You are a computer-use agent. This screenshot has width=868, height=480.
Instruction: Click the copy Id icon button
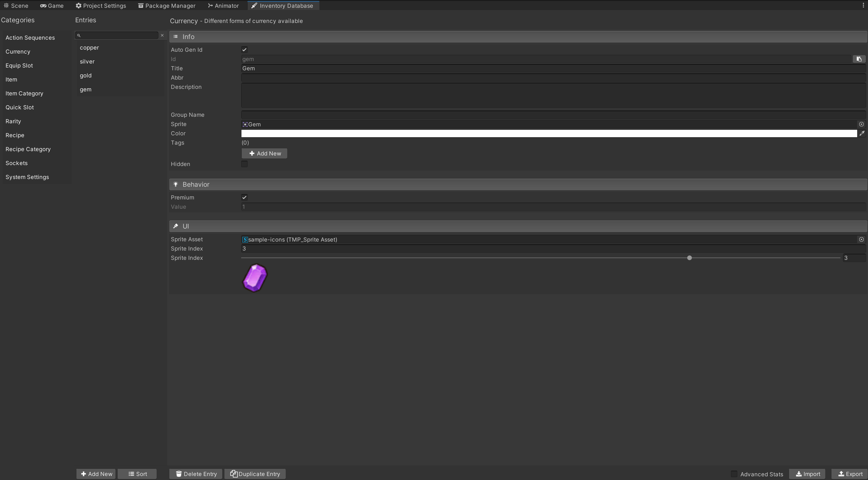coord(859,59)
